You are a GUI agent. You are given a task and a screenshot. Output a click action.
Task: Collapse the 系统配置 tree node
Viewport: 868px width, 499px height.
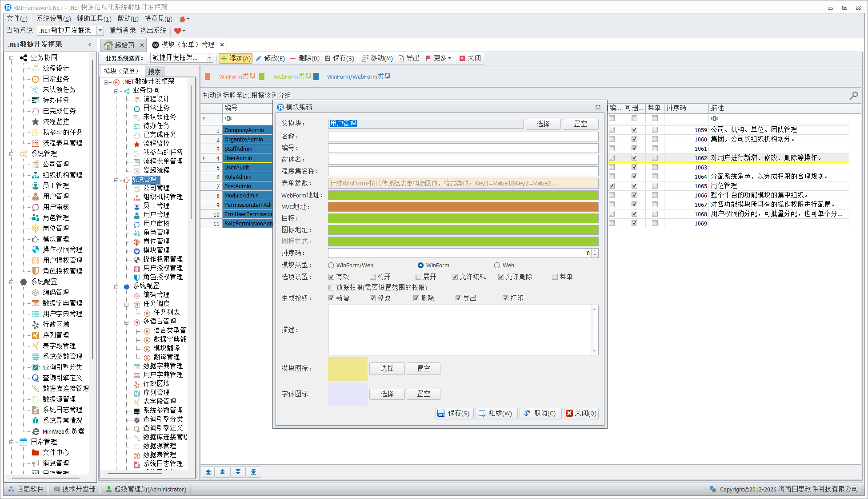(12, 282)
